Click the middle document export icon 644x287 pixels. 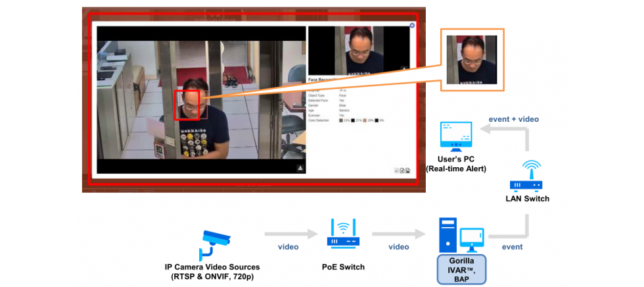402,170
